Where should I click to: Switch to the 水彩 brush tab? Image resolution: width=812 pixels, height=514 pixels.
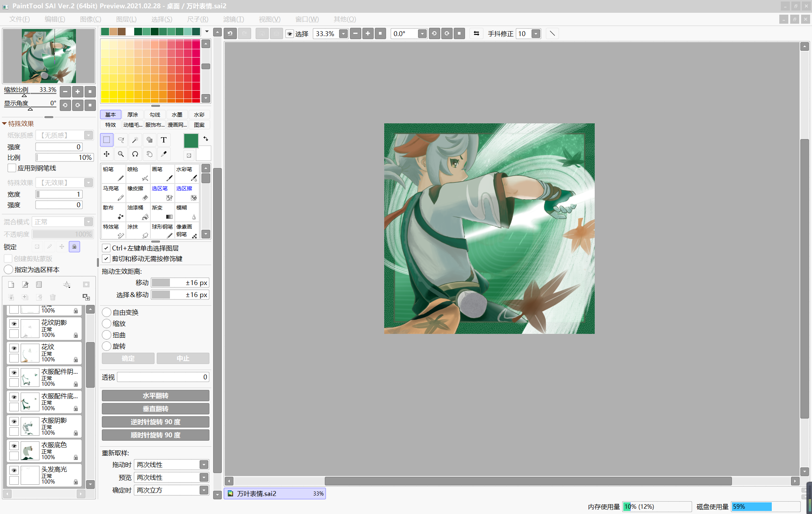pyautogui.click(x=199, y=115)
